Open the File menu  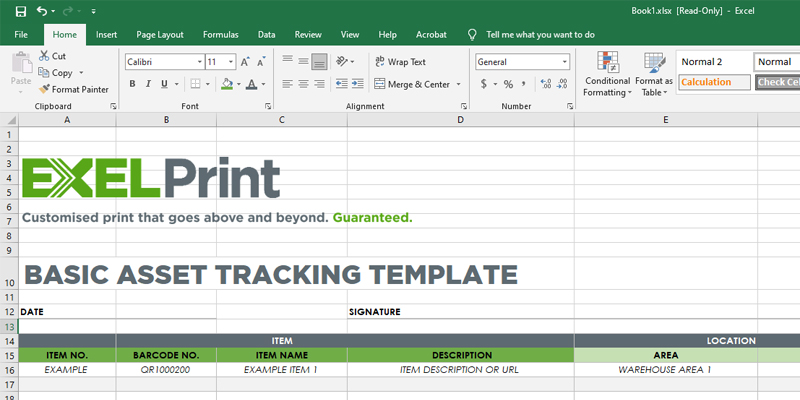coord(21,35)
